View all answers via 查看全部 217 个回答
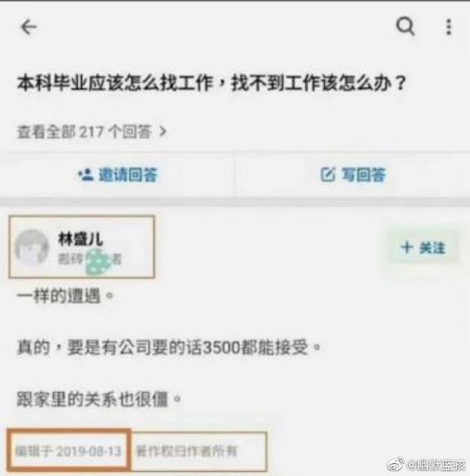Screen dimensions: 470x476 (91, 131)
